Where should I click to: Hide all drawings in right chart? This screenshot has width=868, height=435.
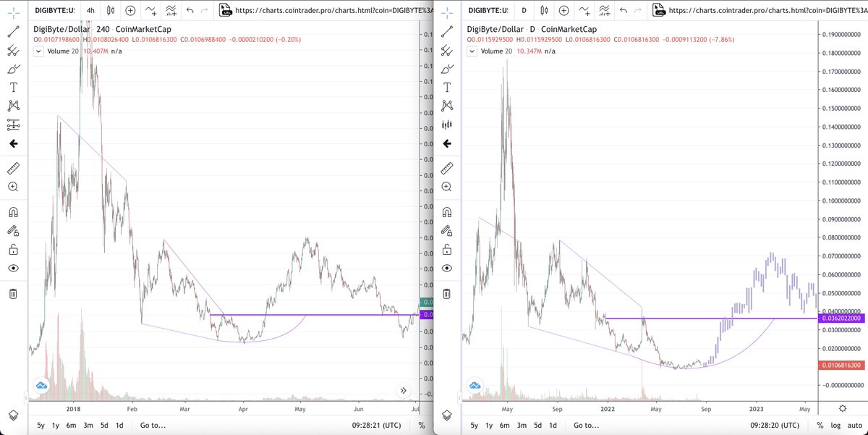point(447,268)
